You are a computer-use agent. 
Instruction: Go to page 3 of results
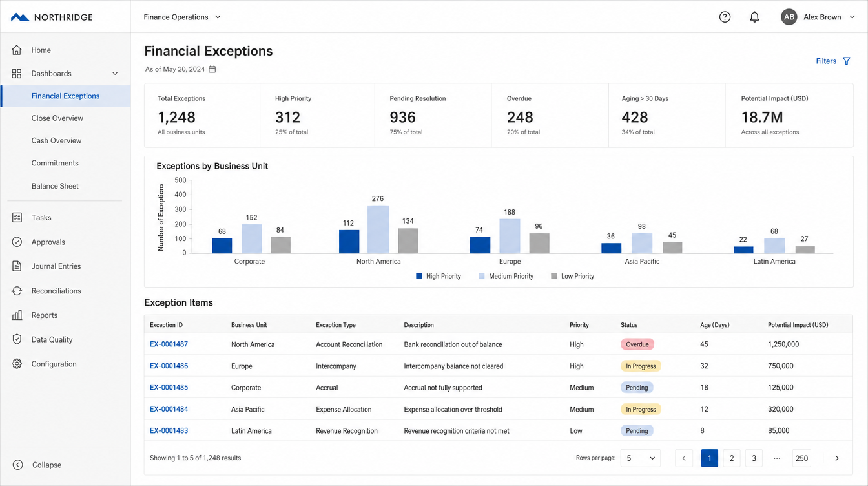[754, 458]
